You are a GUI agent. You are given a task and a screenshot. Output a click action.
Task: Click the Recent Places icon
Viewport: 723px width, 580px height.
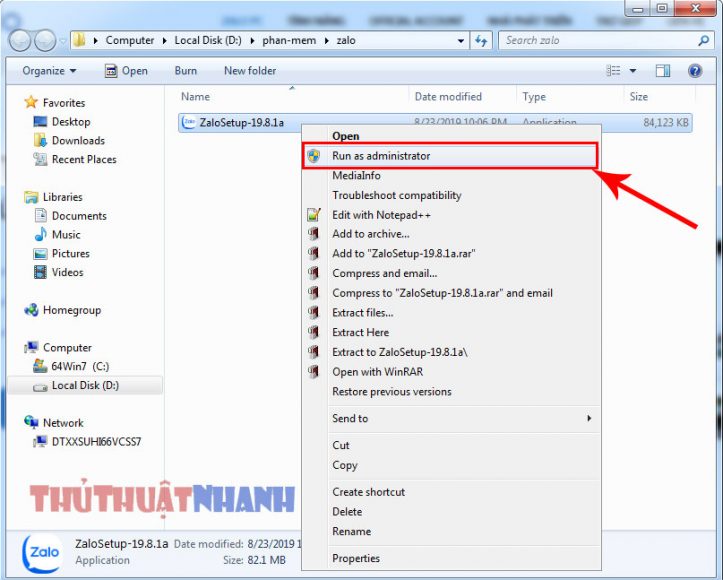pyautogui.click(x=40, y=159)
